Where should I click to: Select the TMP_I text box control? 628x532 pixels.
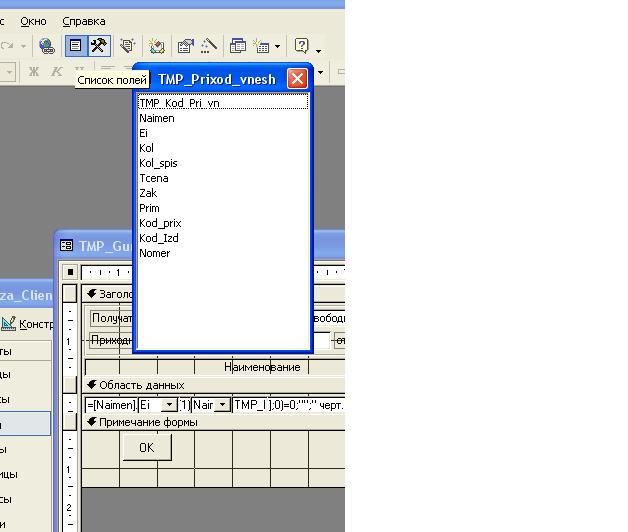[250, 405]
